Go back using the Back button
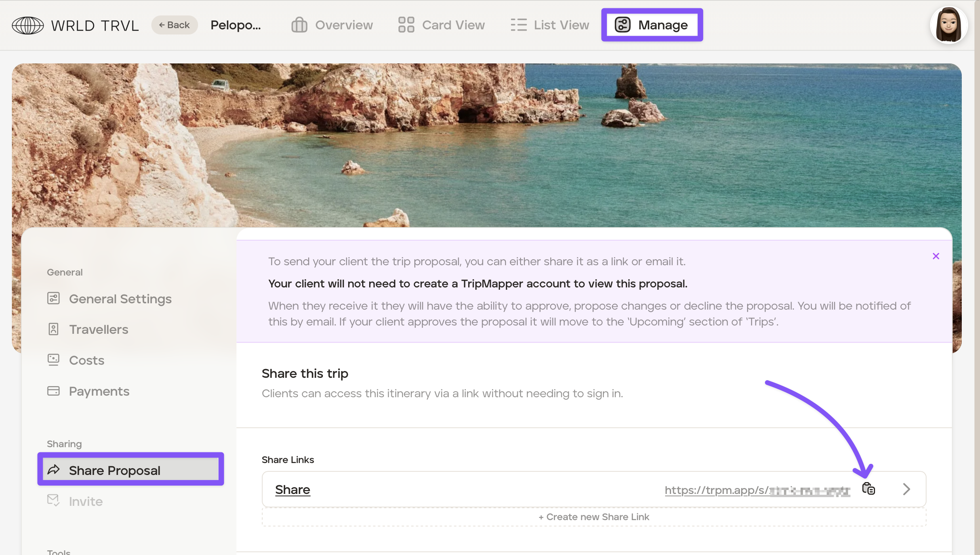Screen dimensions: 980x555 pyautogui.click(x=174, y=25)
